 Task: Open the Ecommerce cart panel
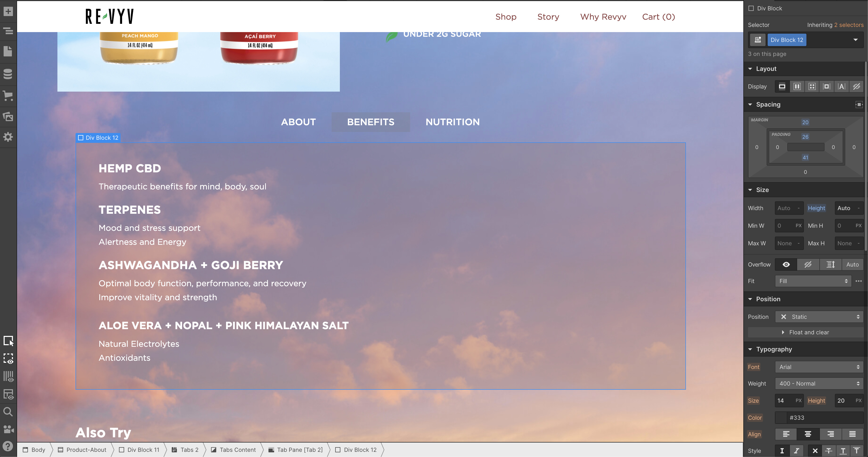pos(8,95)
